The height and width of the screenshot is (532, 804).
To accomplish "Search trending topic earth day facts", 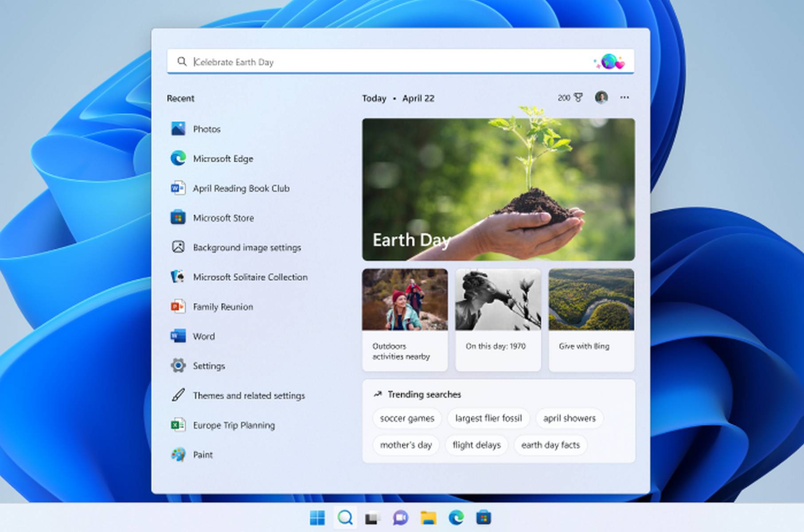I will 550,445.
